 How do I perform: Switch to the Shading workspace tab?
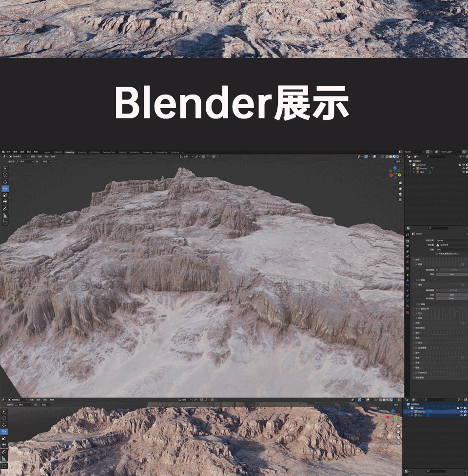coord(122,152)
